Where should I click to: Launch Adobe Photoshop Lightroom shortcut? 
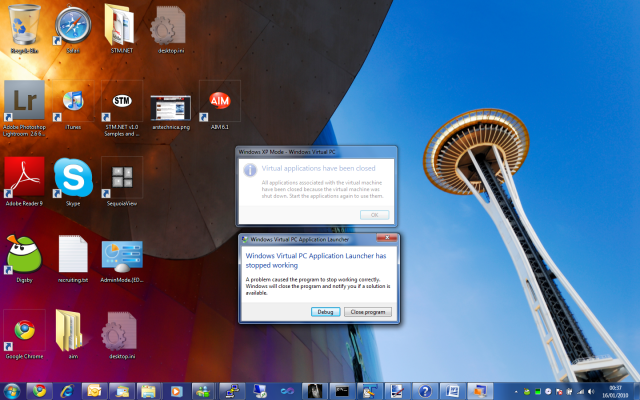pyautogui.click(x=24, y=108)
